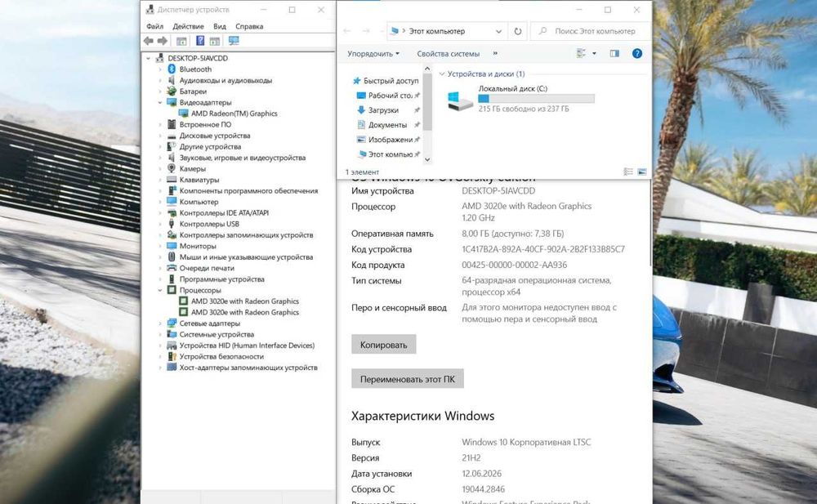Open Документы in Explorer sidebar

click(x=387, y=124)
